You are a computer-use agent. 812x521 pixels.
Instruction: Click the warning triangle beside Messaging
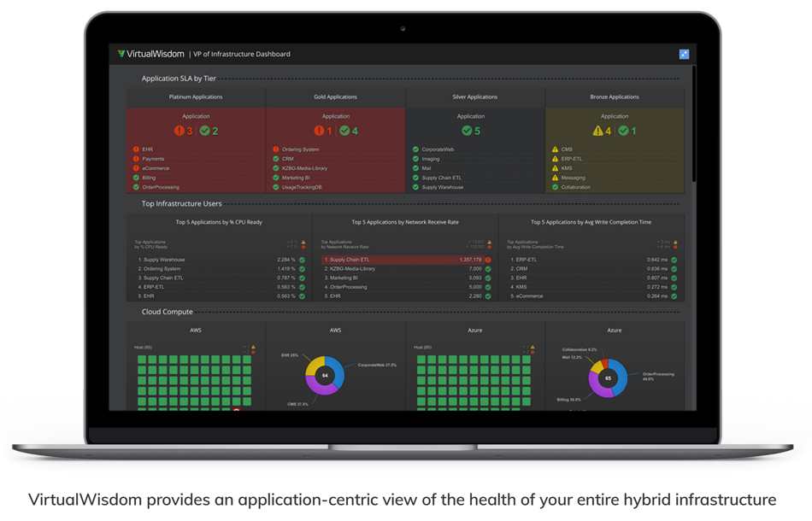tap(555, 178)
